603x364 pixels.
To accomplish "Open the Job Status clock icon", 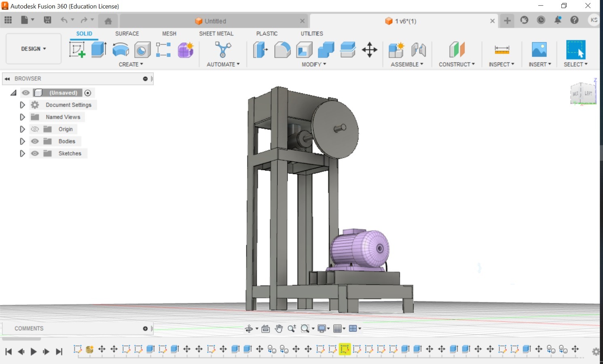I will coord(541,20).
